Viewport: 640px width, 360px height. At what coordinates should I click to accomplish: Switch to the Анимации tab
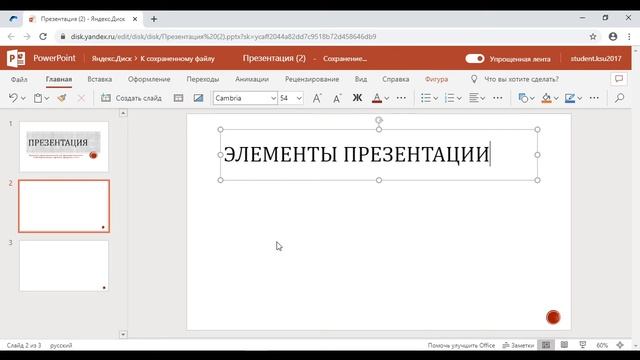(252, 79)
